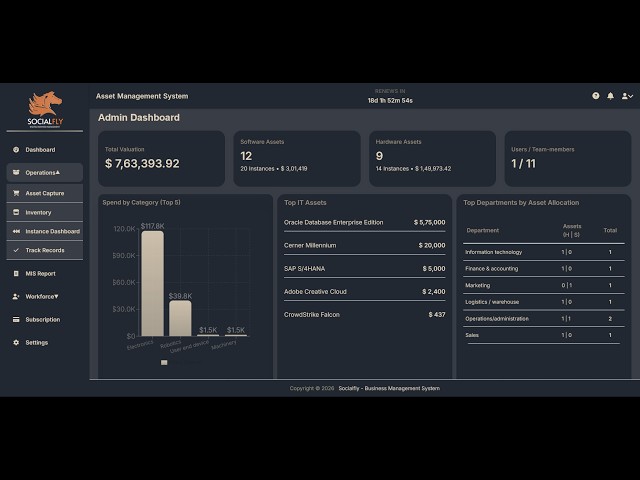
Task: Click the User end device bar
Action: 208,336
